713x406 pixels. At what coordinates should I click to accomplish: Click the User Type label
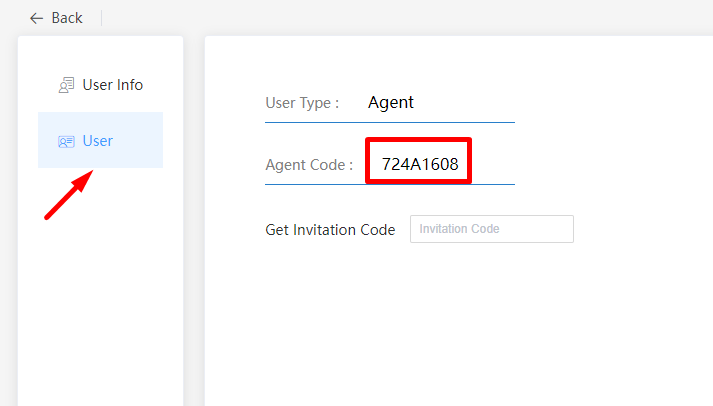pyautogui.click(x=302, y=102)
